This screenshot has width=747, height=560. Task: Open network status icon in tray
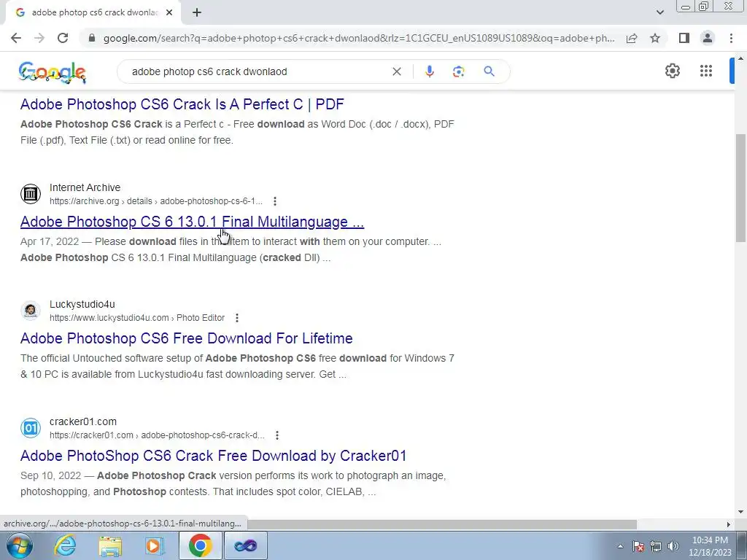tap(656, 546)
